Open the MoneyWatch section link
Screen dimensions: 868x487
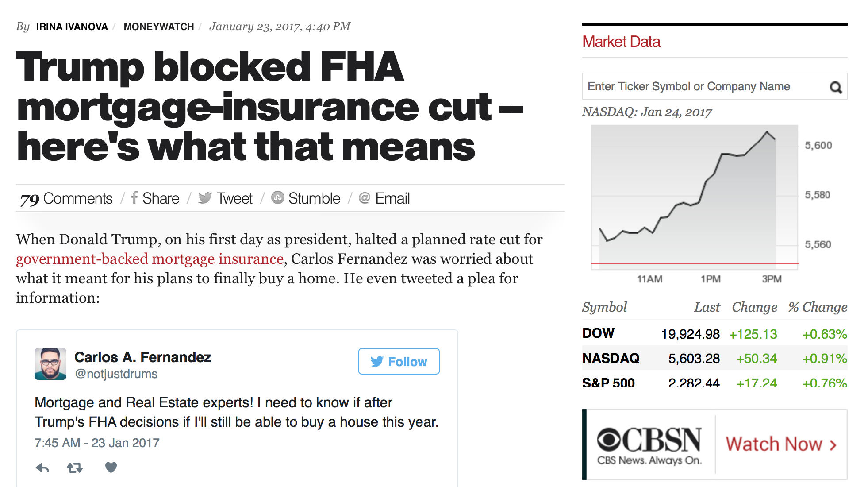(x=159, y=27)
